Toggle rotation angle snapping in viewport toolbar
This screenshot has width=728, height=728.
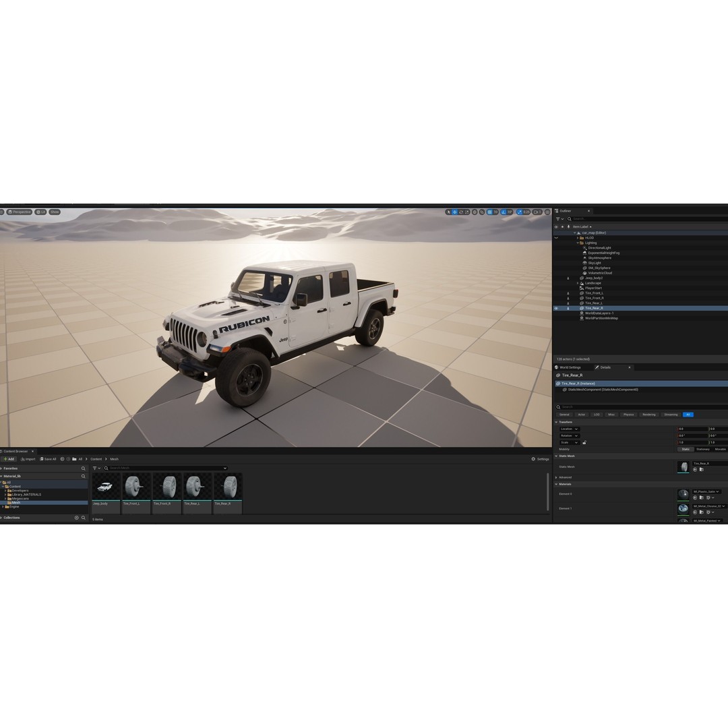point(504,212)
